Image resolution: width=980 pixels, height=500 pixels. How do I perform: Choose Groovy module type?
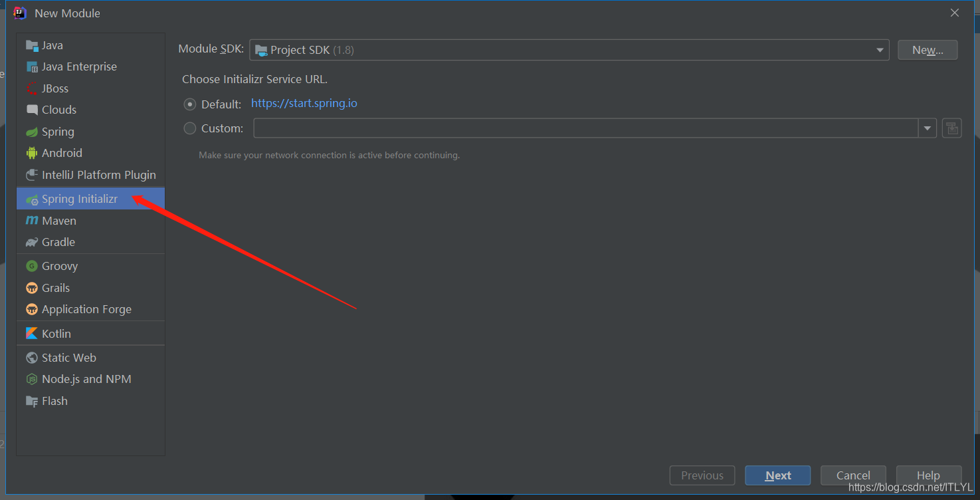click(x=90, y=266)
